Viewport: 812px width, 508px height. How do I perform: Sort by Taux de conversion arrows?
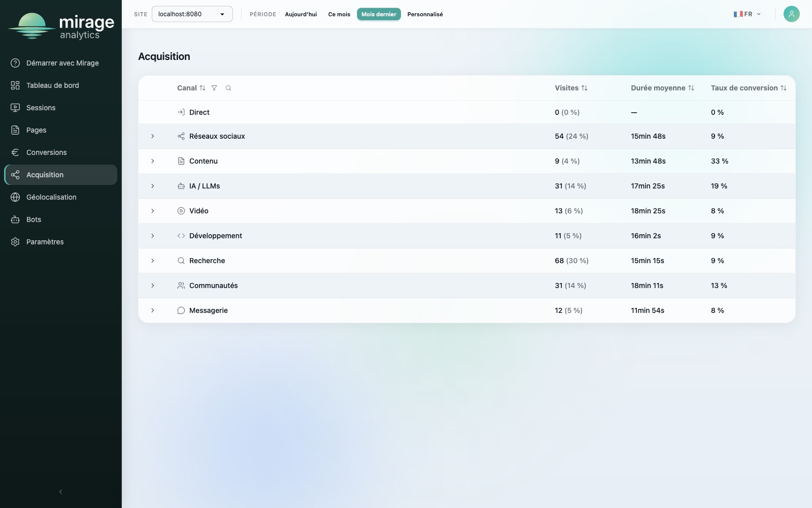tap(784, 88)
